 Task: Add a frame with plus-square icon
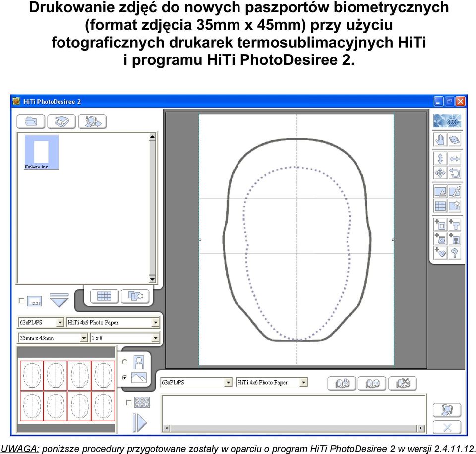click(x=440, y=225)
